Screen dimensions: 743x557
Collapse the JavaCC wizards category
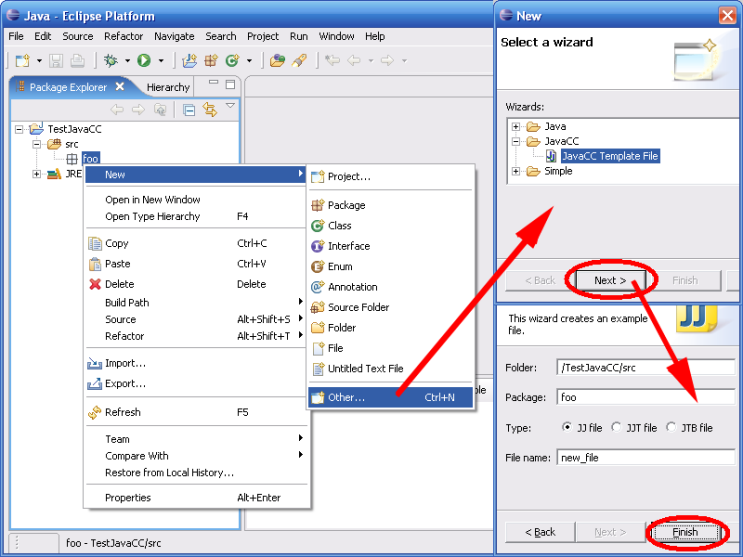pyautogui.click(x=516, y=141)
